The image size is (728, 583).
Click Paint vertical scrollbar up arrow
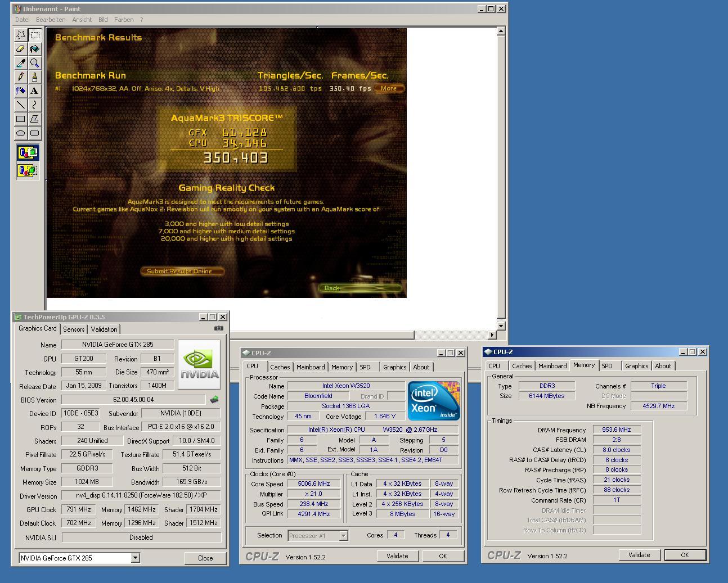click(501, 31)
